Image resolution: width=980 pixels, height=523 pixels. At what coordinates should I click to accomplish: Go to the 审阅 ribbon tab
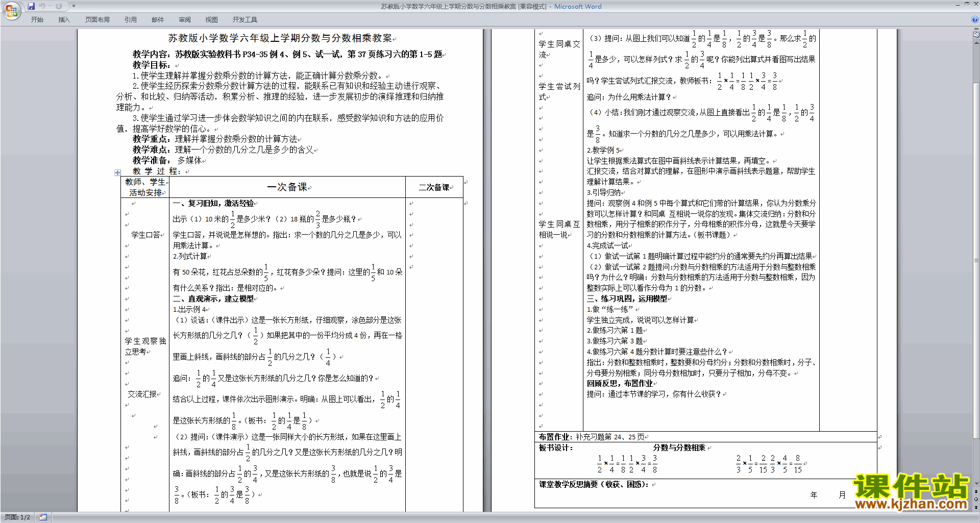tap(185, 20)
